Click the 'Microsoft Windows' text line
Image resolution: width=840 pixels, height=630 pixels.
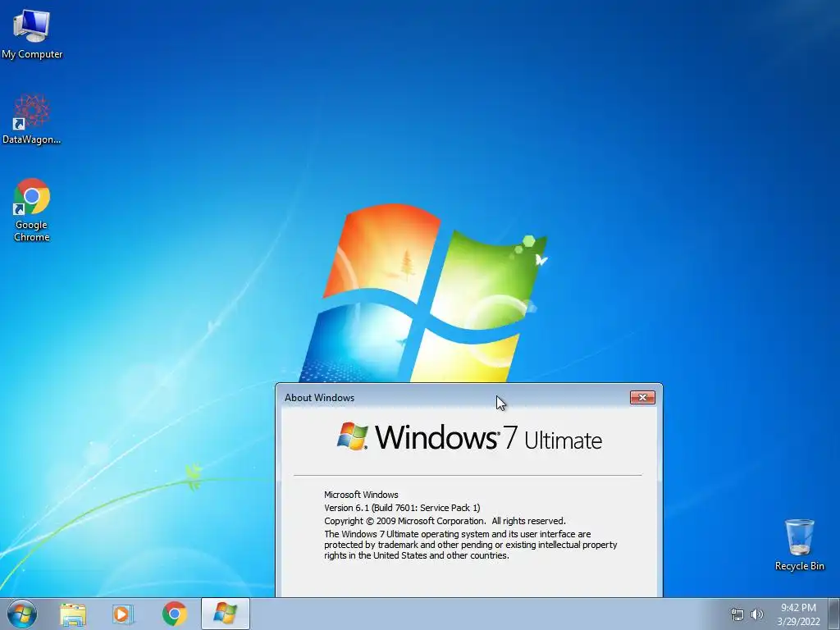click(x=361, y=495)
